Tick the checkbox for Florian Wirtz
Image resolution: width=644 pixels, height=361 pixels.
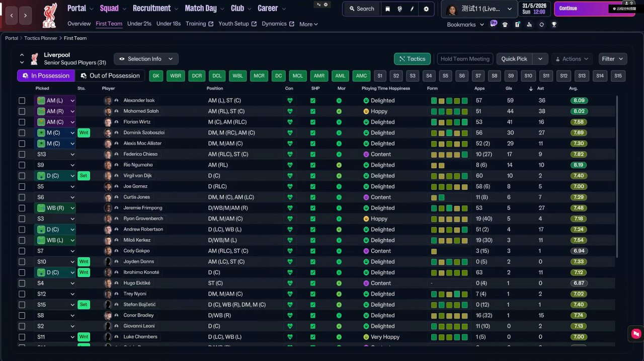pos(22,122)
